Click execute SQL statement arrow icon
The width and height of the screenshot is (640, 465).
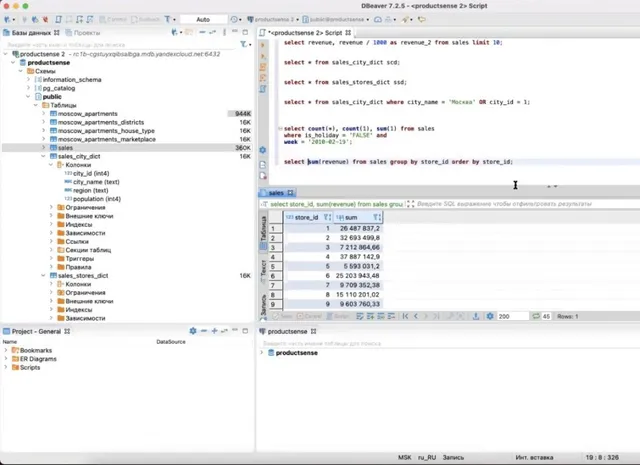click(x=263, y=45)
